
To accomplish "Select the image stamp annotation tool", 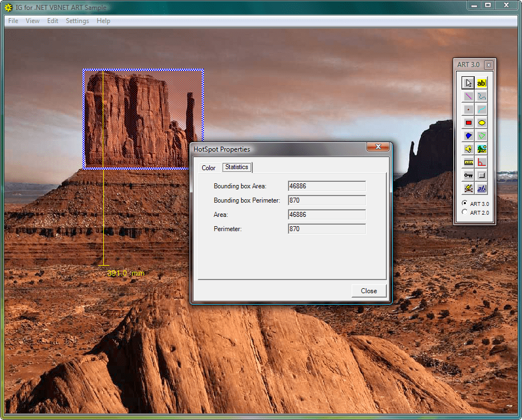I will pos(482,149).
